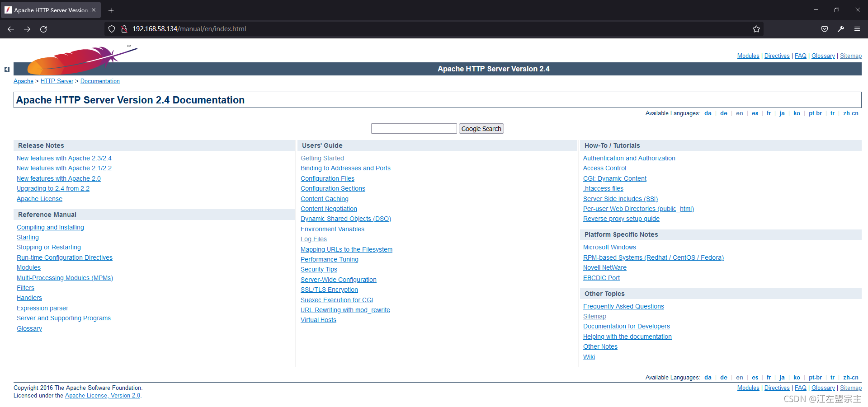Click the shield tracking protection icon
This screenshot has height=407, width=868.
point(112,29)
